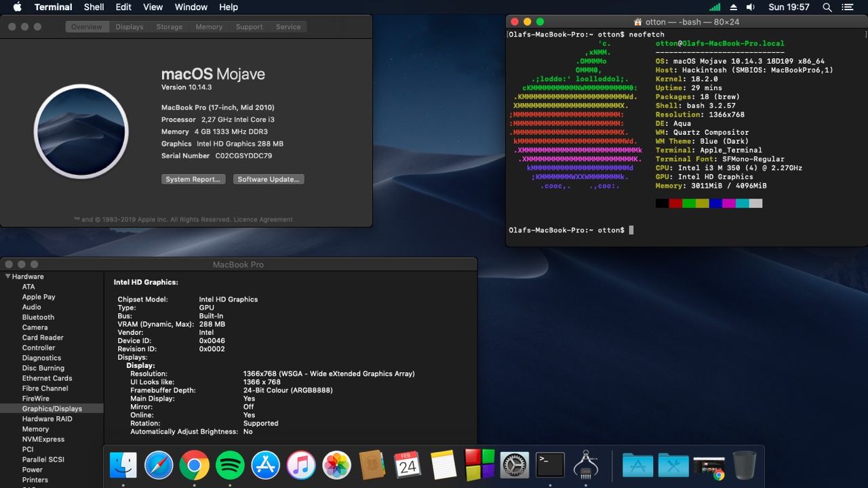Open the Applications folder stack in Dock
Image resolution: width=868 pixels, height=488 pixels.
pyautogui.click(x=638, y=466)
